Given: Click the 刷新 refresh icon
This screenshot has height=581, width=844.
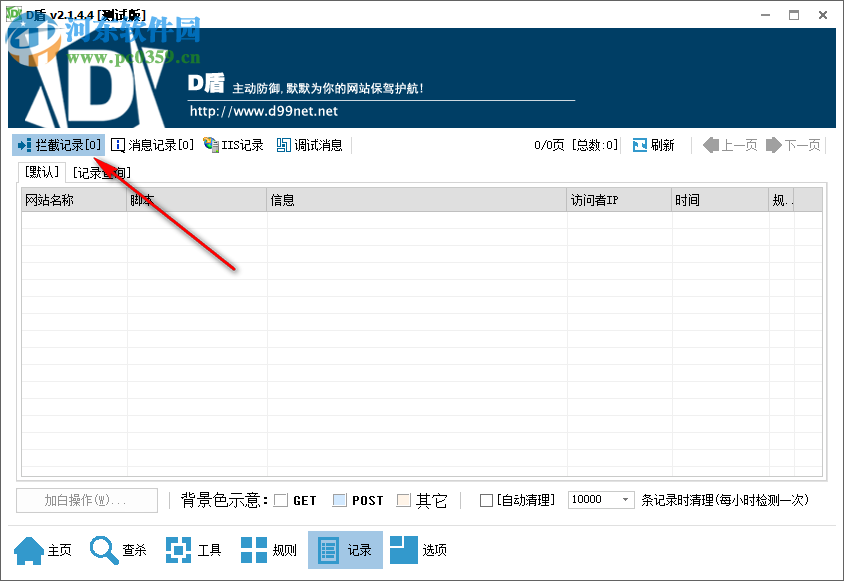Looking at the screenshot, I should (639, 145).
